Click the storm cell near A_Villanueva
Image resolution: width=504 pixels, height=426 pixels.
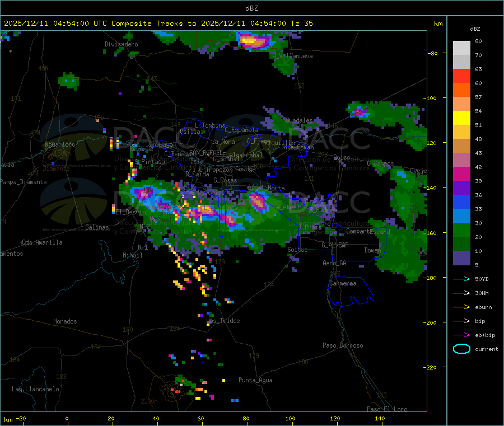[254, 41]
